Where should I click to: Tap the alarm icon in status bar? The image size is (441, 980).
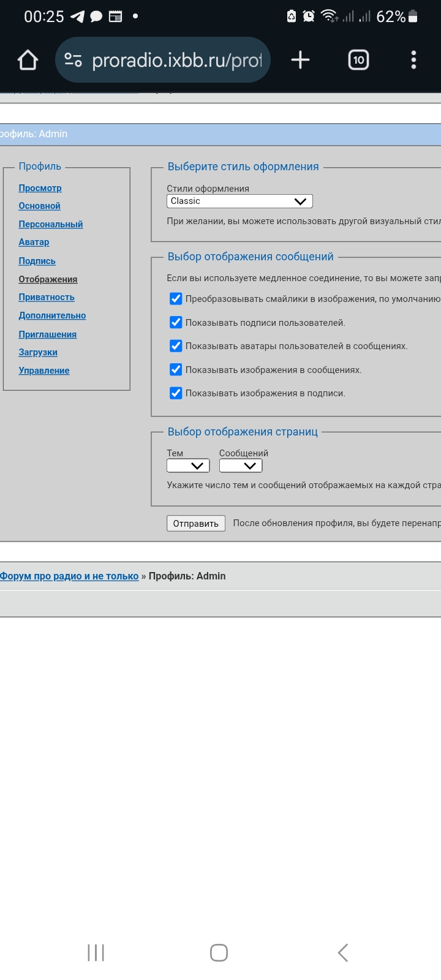click(309, 17)
